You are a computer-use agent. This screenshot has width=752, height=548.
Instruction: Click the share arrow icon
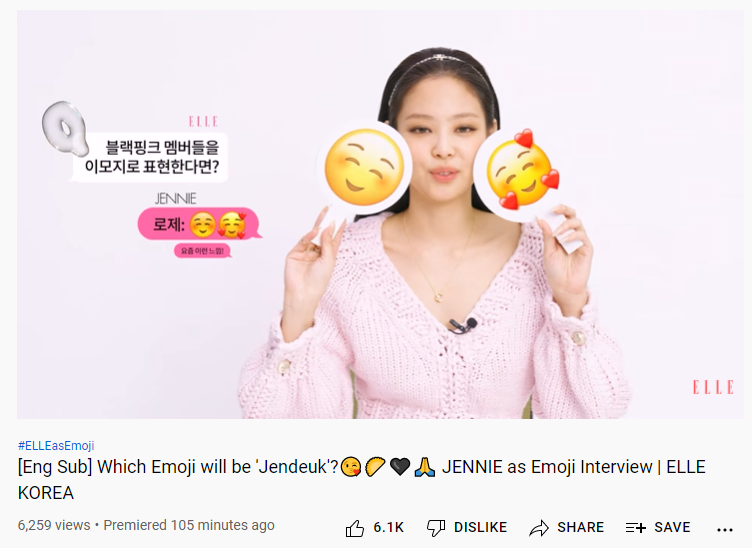[539, 528]
